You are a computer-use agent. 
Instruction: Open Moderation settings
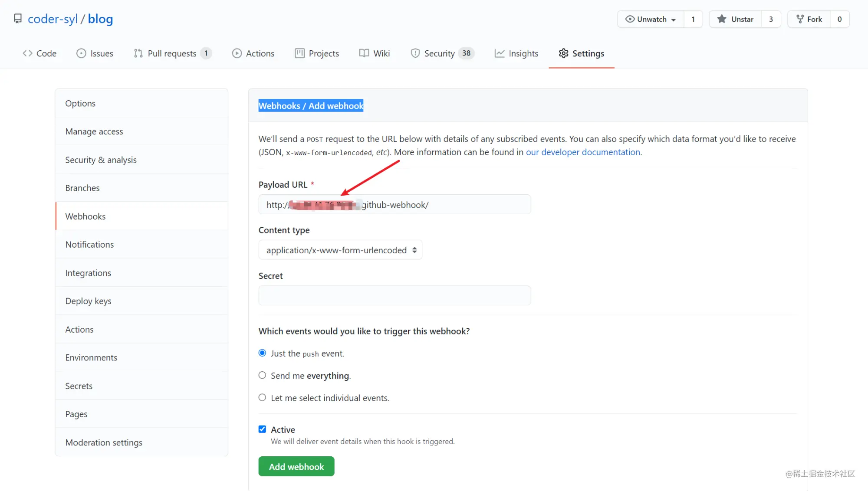click(142, 442)
